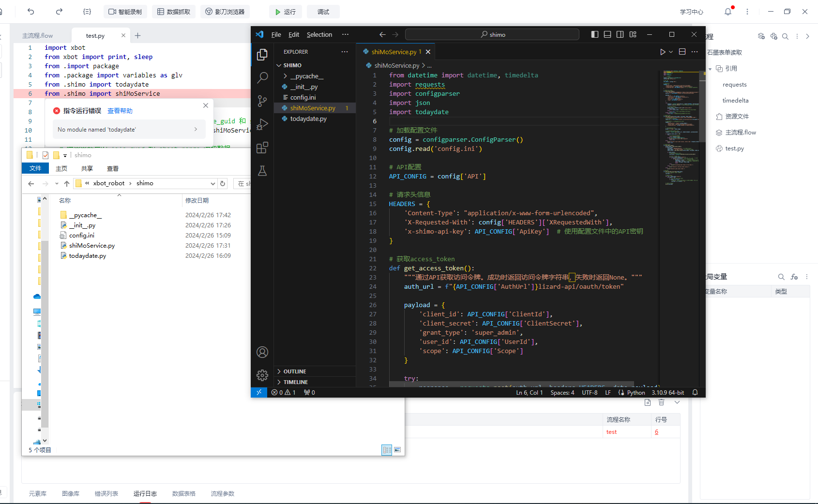This screenshot has height=504, width=818.
Task: Open Run and Debug view icon
Action: click(x=262, y=124)
